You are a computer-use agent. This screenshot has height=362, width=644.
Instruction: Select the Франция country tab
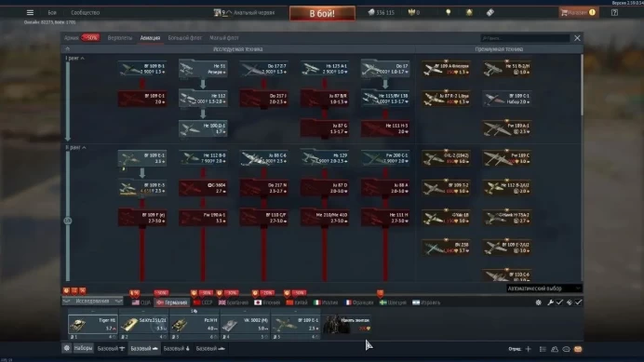tap(359, 302)
